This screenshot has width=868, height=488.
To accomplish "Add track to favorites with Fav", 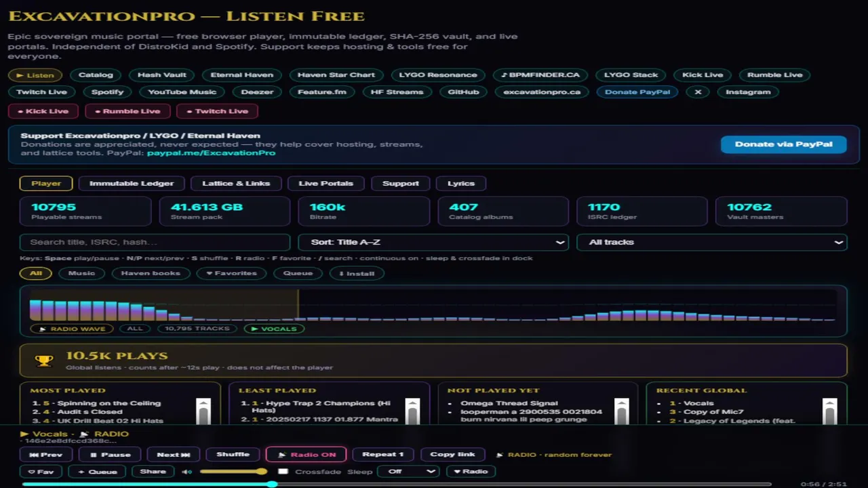I will pos(41,471).
